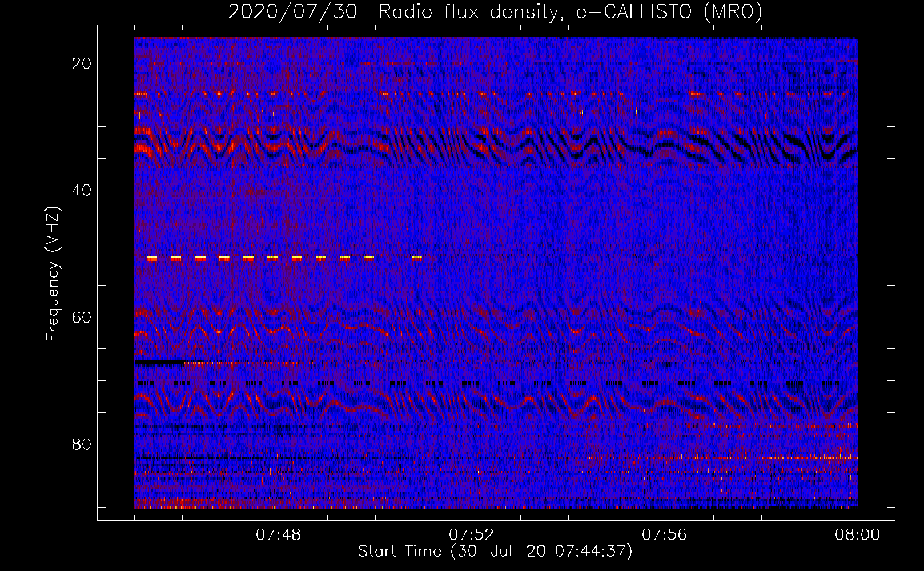924x571 pixels.
Task: Click the '07:48' time axis label
Action: pyautogui.click(x=279, y=535)
